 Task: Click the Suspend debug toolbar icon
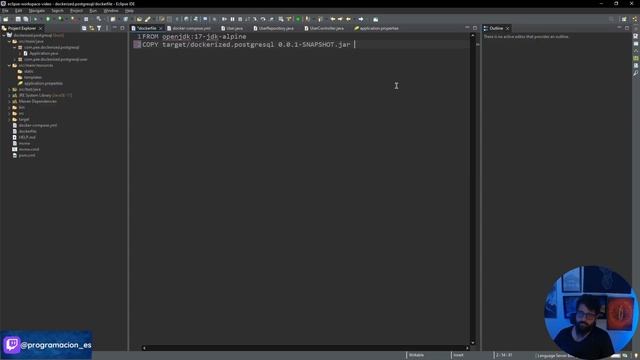(232, 19)
